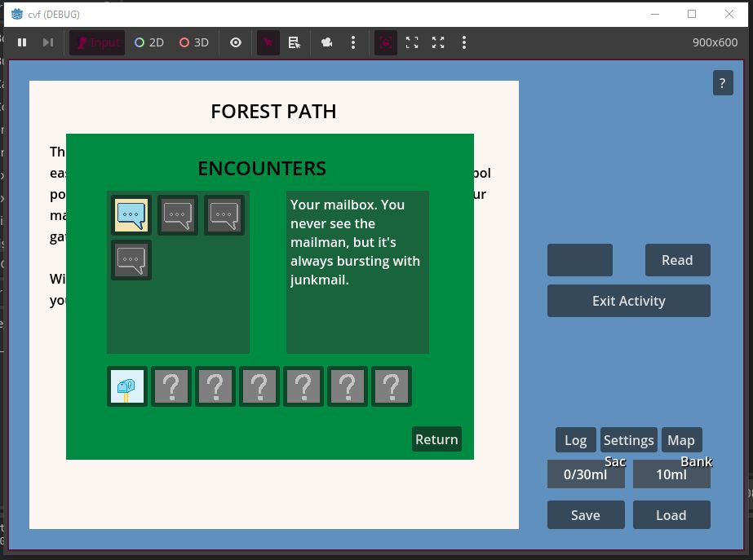Screen dimensions: 753x560
Task: Open the camera options three-dot menu
Action: coord(353,42)
